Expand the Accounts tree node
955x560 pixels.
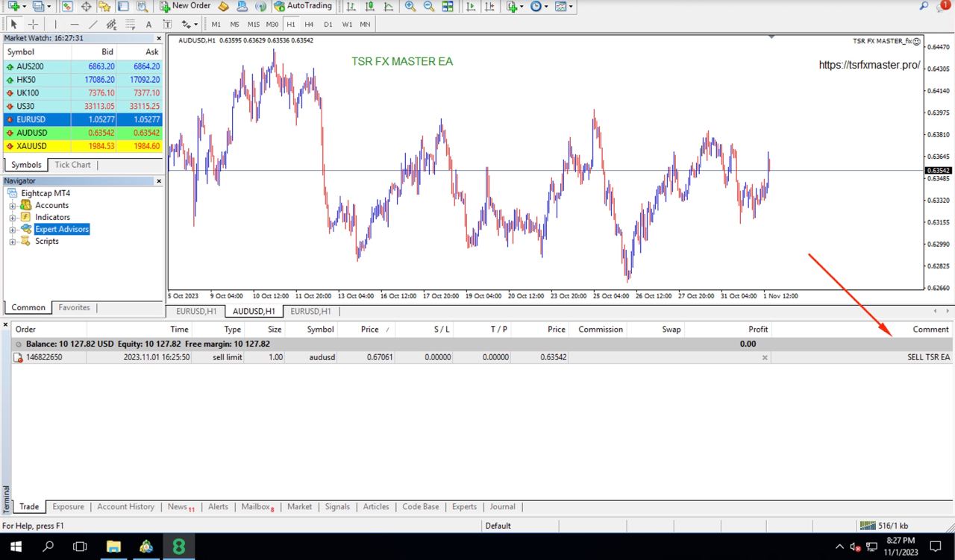tap(13, 205)
